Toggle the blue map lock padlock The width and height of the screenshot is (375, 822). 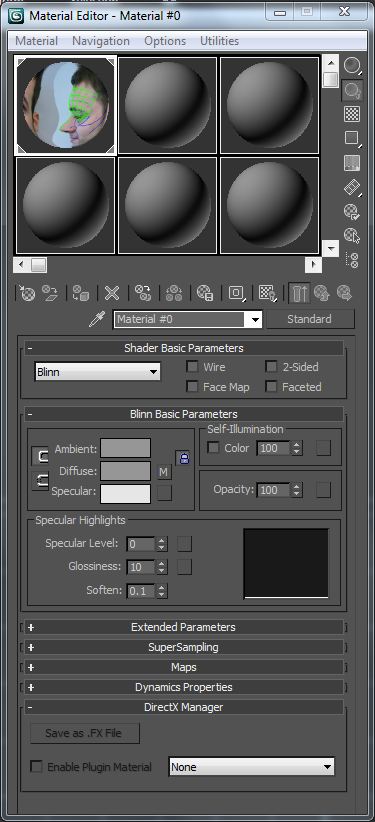click(184, 458)
